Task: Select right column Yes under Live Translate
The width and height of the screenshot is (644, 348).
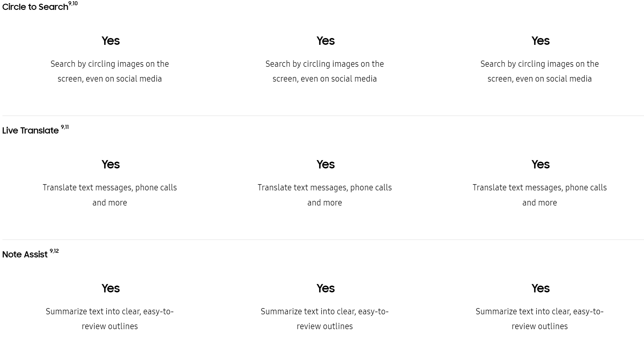Action: click(540, 164)
